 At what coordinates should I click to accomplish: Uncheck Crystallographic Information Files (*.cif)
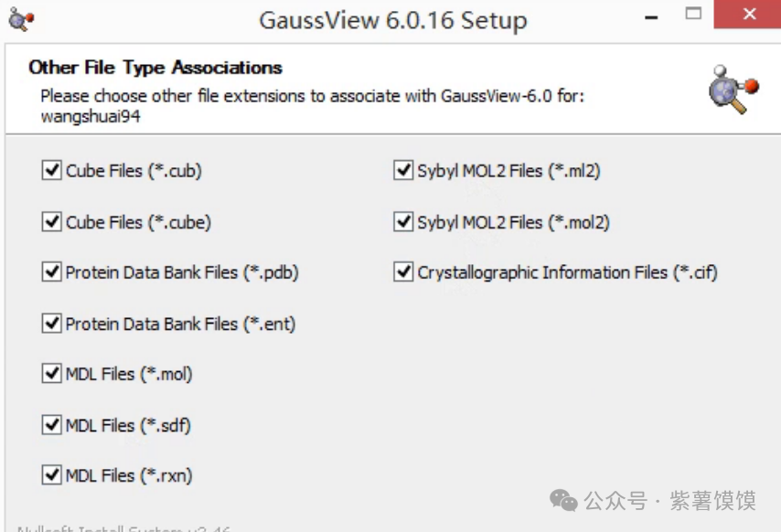403,272
